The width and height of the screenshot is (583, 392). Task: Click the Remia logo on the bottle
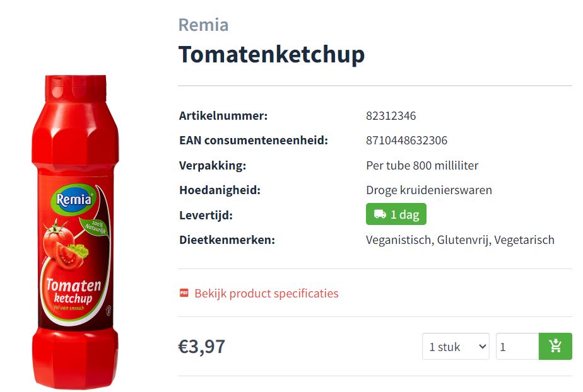coord(74,200)
